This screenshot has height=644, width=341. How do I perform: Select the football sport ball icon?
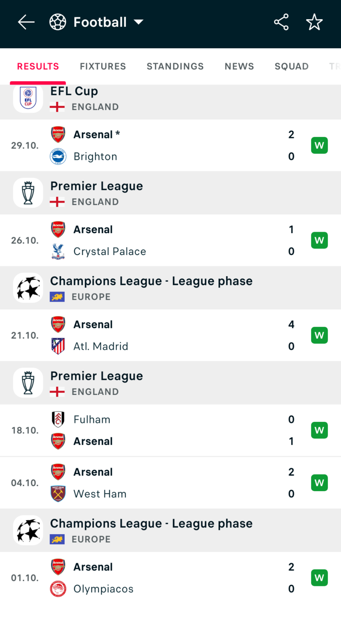tap(58, 21)
